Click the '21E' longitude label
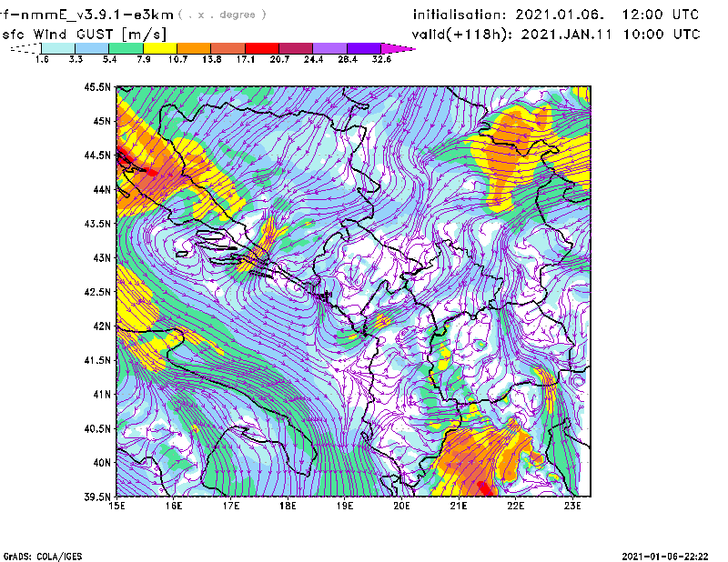This screenshot has height=562, width=728. [x=459, y=506]
